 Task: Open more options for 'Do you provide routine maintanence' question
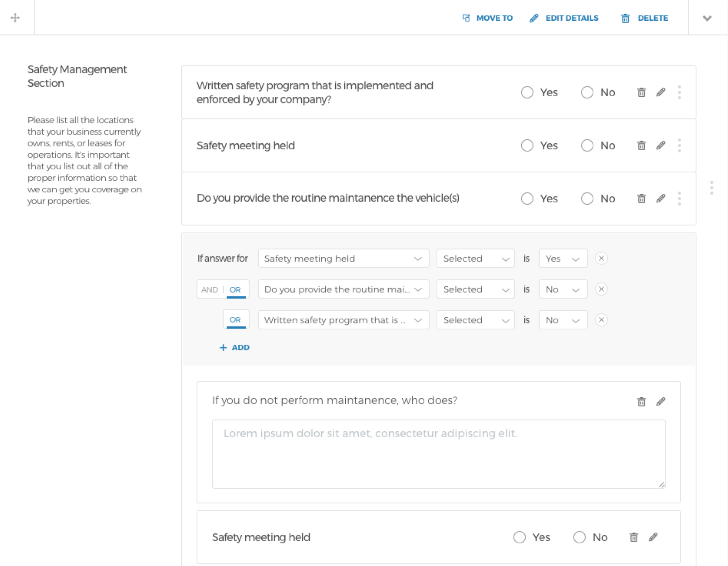(679, 199)
